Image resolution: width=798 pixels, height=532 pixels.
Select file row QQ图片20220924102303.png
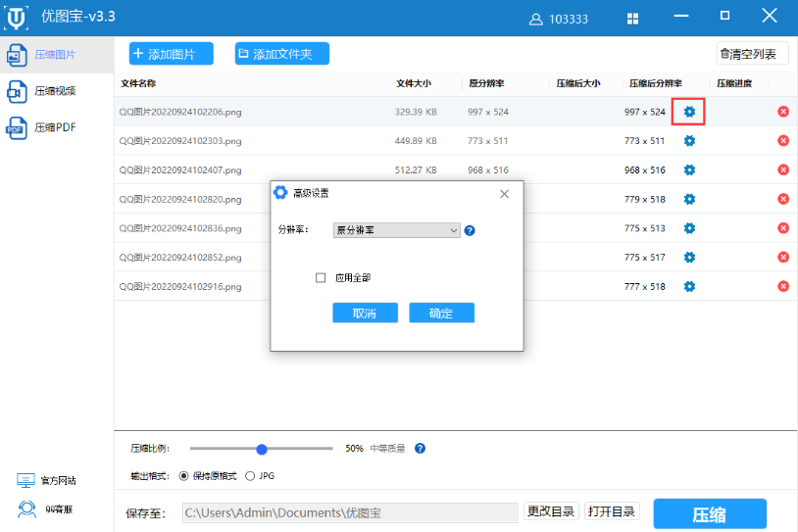(456, 141)
